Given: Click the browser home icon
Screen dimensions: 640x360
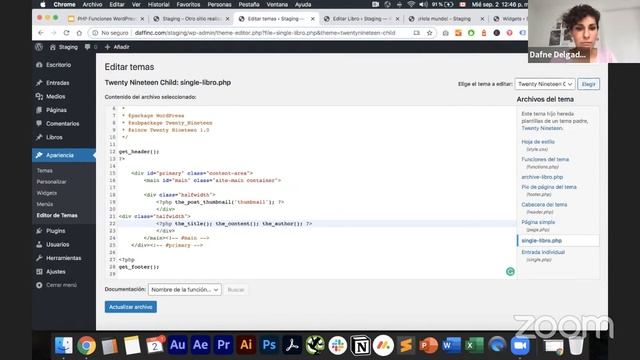Looking at the screenshot, I should tap(79, 33).
